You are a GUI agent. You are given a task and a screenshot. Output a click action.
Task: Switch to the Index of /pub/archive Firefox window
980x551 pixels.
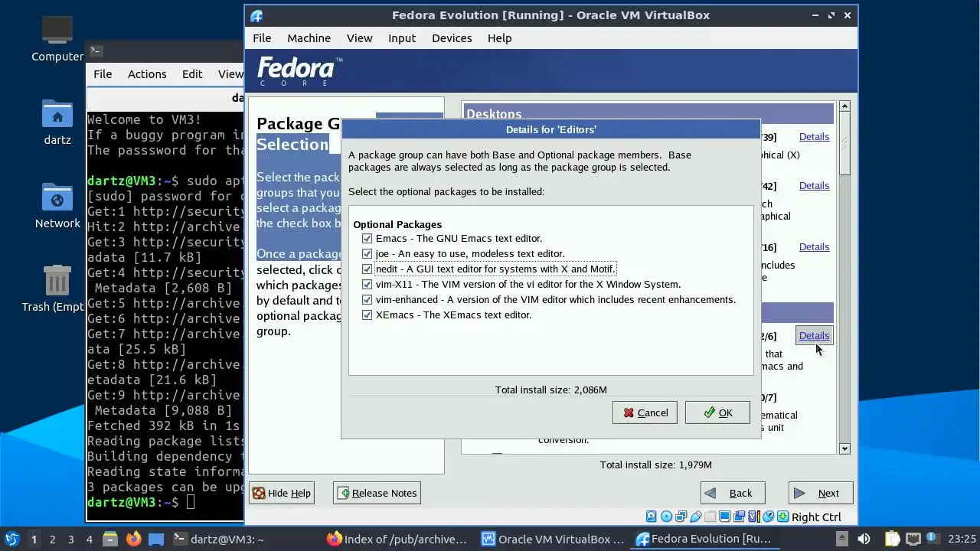(x=397, y=540)
